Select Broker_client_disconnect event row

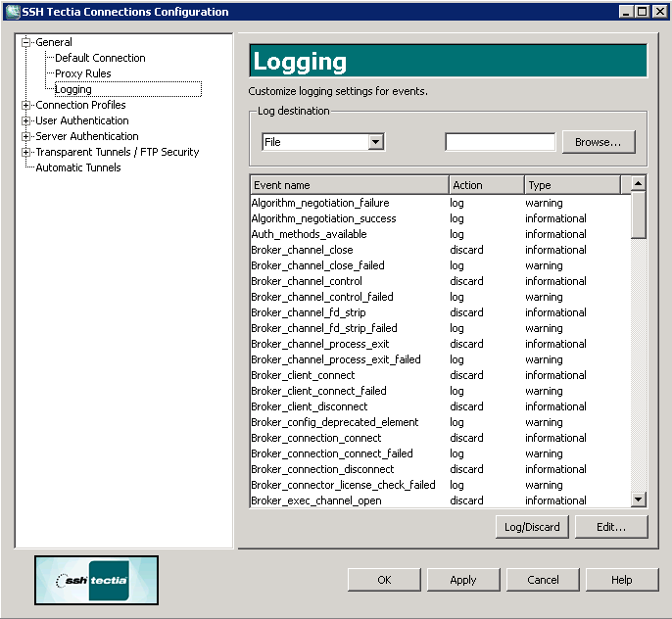pos(441,406)
